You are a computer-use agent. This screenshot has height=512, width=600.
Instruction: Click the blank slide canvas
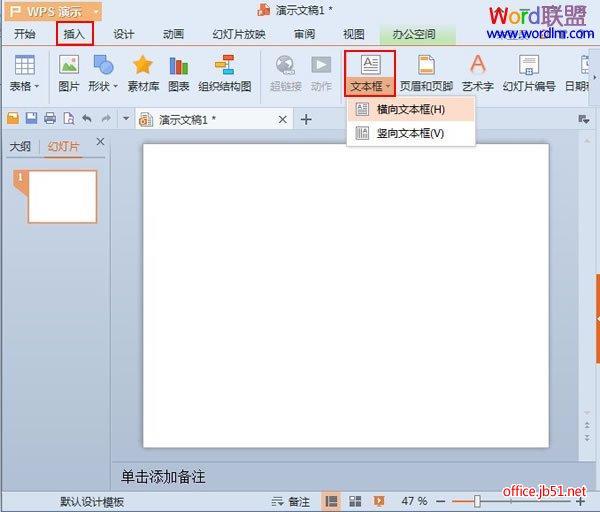pyautogui.click(x=346, y=295)
